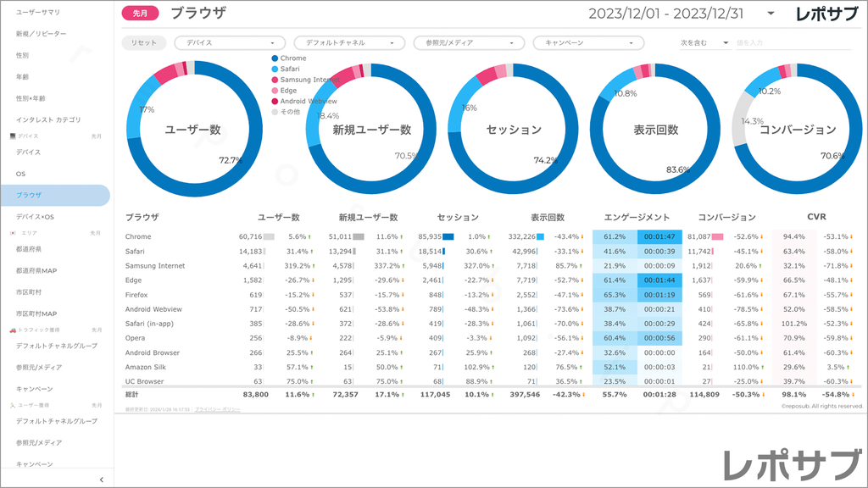Expand the キャンペーン filter dropdown

click(x=588, y=42)
